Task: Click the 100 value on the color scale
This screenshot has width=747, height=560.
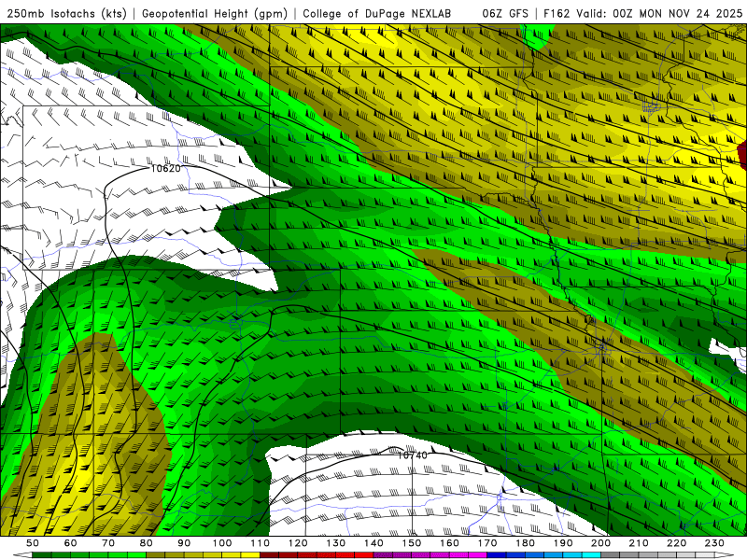Action: (222, 543)
